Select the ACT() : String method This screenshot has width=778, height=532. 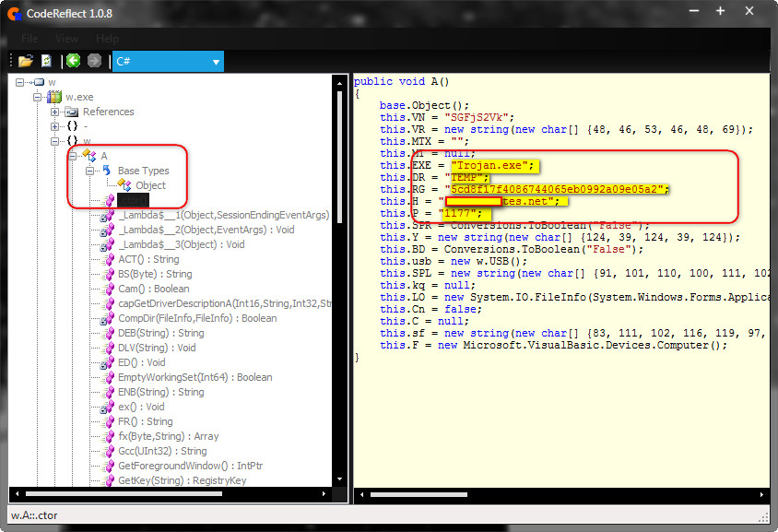click(148, 259)
